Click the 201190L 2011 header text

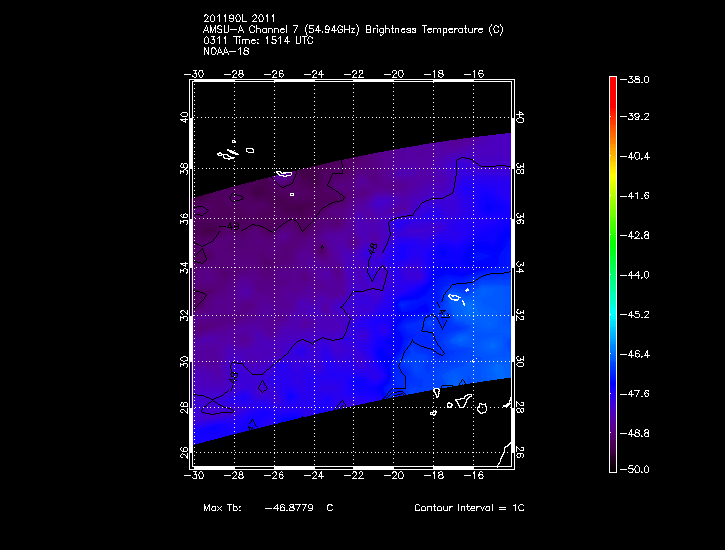(x=240, y=19)
